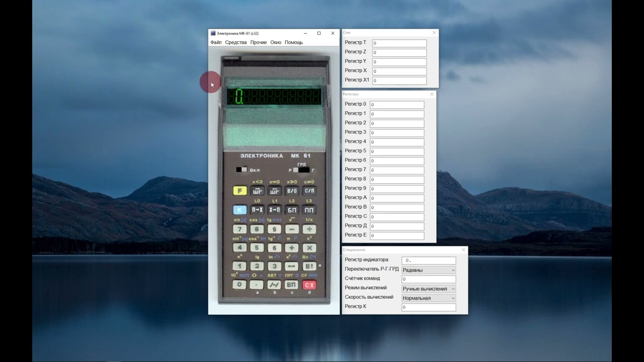Open the Помощь menu
This screenshot has width=644, height=362.
[294, 43]
